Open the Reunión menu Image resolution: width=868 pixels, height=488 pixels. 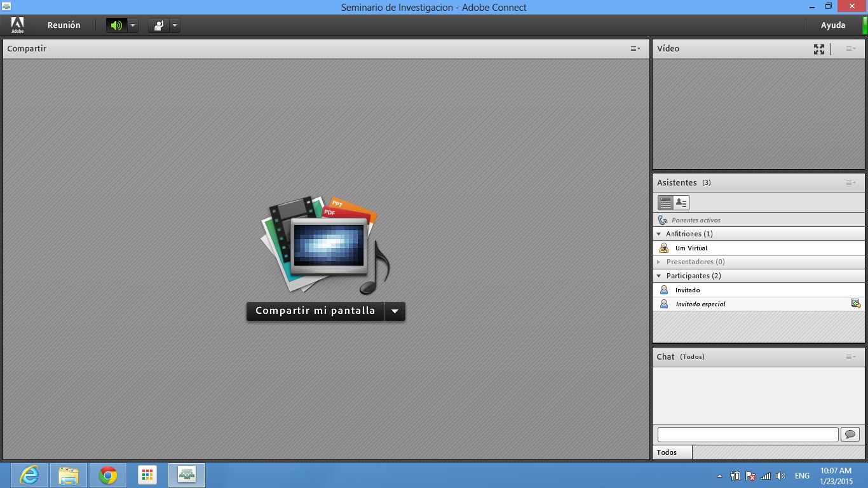(64, 25)
